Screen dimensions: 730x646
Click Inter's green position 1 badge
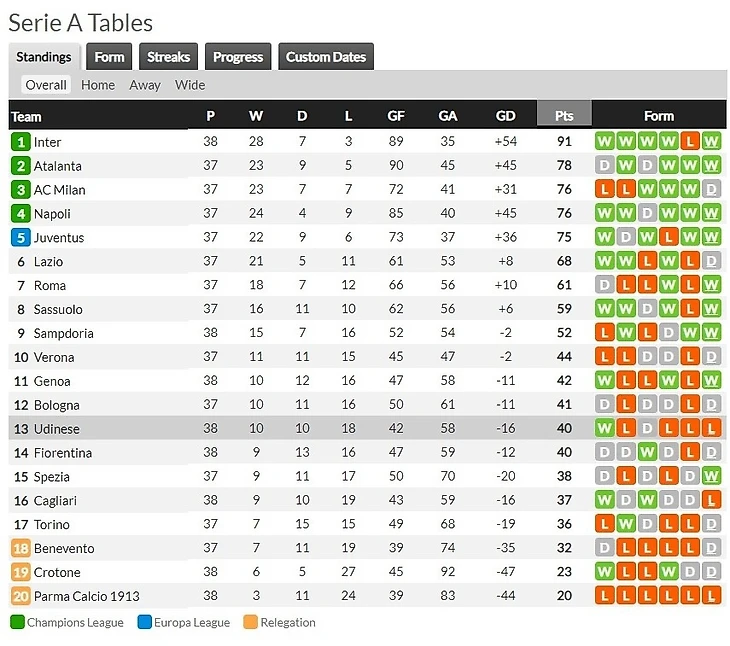pyautogui.click(x=20, y=141)
